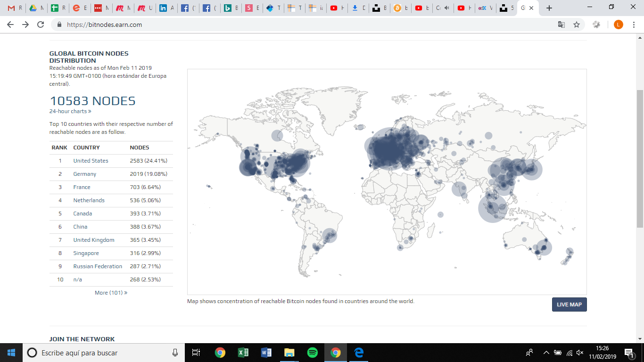The height and width of the screenshot is (362, 644).
Task: Open the gear extension icon
Action: pos(596,25)
